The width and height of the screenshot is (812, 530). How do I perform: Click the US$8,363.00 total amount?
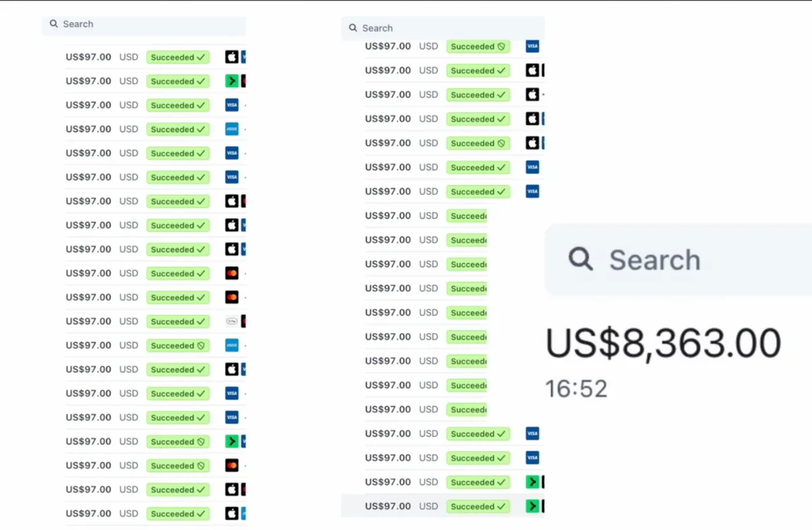[663, 343]
